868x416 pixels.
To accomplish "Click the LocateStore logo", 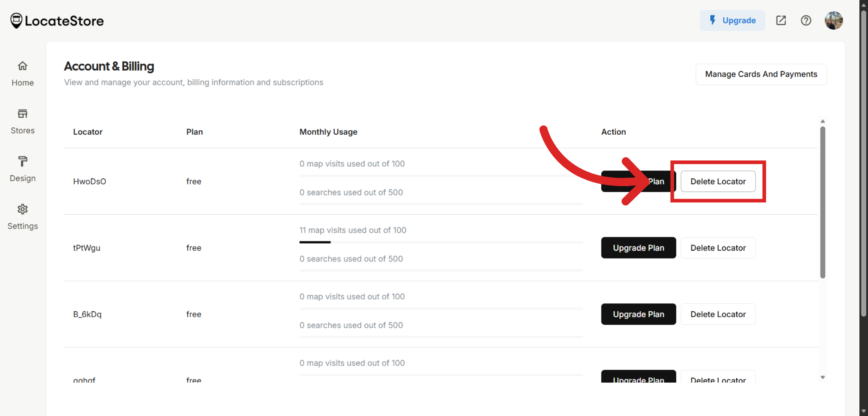I will click(56, 20).
